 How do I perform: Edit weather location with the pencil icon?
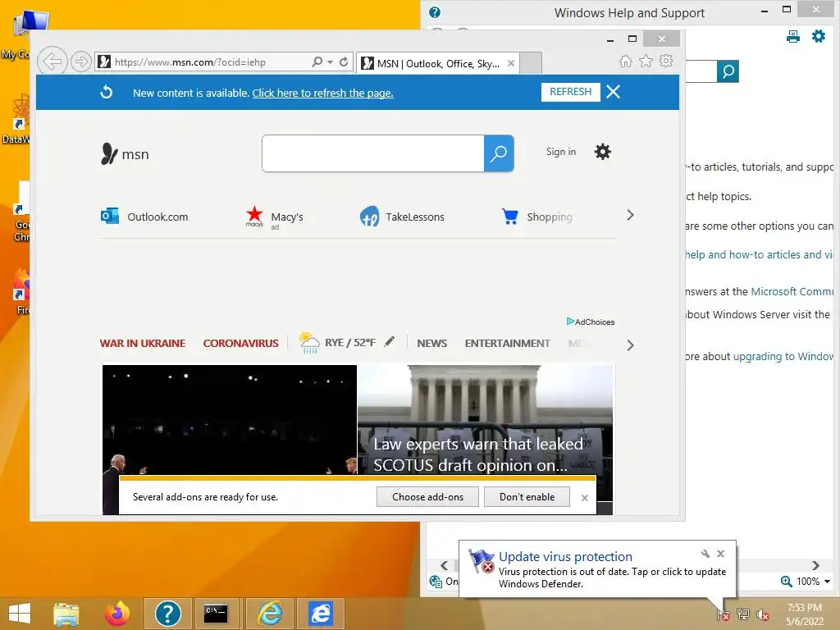pyautogui.click(x=390, y=341)
